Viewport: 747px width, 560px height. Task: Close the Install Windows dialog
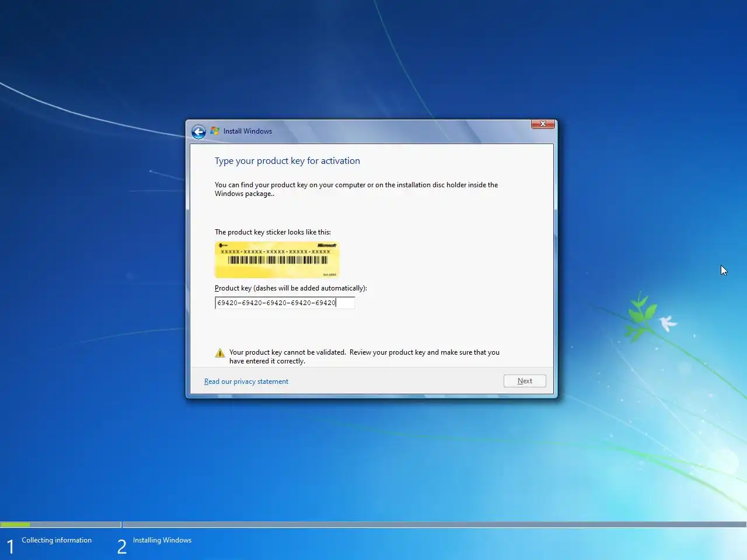[543, 124]
